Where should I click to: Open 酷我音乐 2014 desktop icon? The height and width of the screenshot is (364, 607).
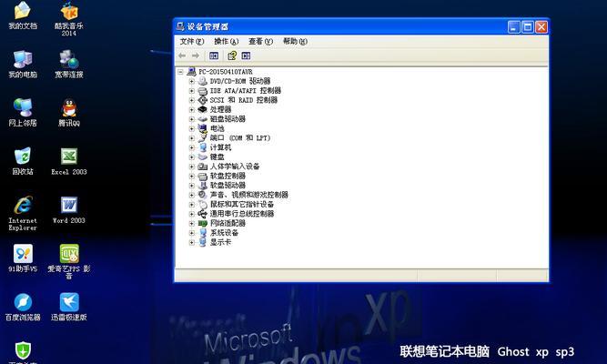[69, 18]
